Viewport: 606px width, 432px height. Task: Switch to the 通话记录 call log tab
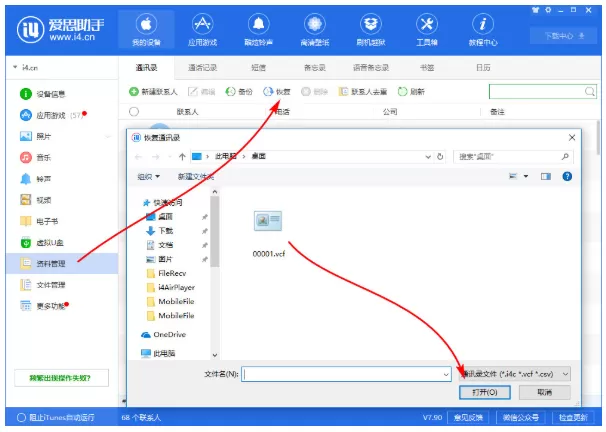point(203,68)
